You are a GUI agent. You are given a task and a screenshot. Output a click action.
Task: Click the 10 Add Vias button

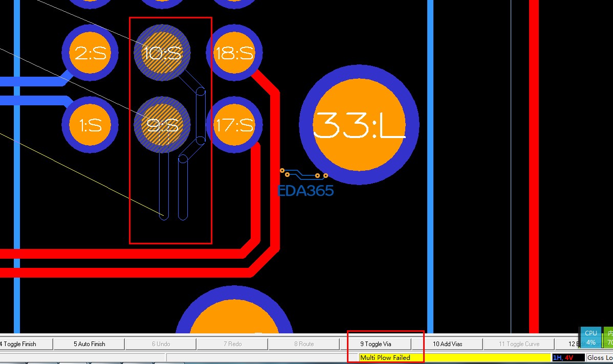coord(447,344)
